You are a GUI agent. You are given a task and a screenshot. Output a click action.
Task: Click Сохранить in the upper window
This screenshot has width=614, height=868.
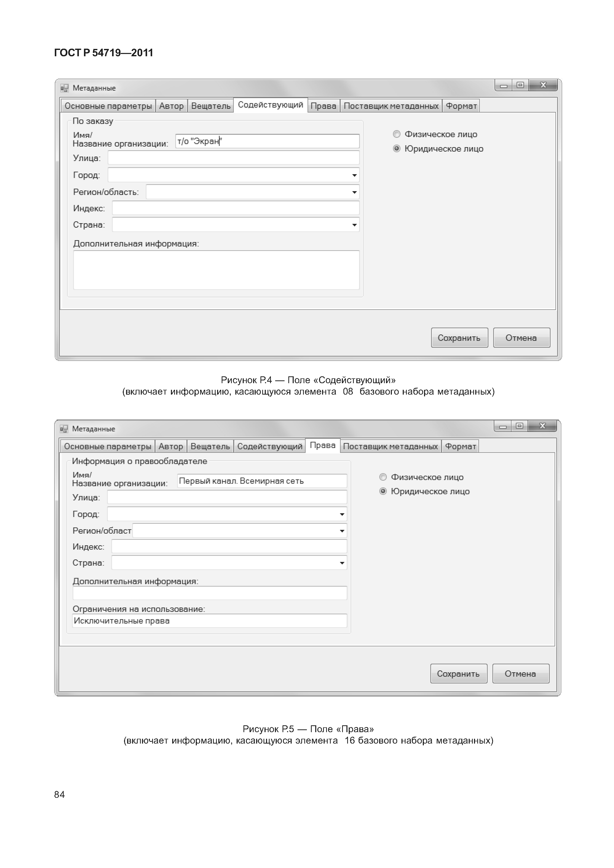459,338
